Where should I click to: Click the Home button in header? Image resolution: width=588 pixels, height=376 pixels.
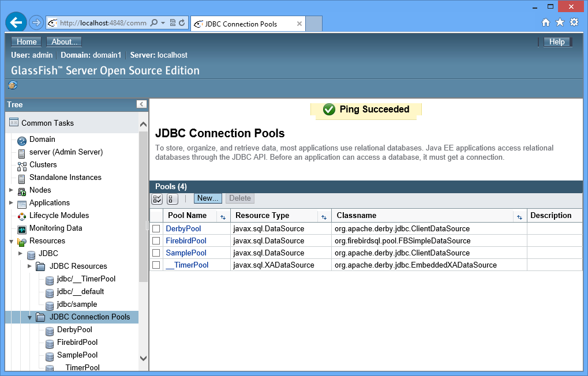click(x=26, y=42)
